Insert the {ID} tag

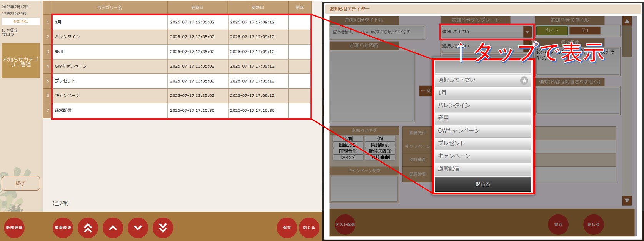click(380, 139)
